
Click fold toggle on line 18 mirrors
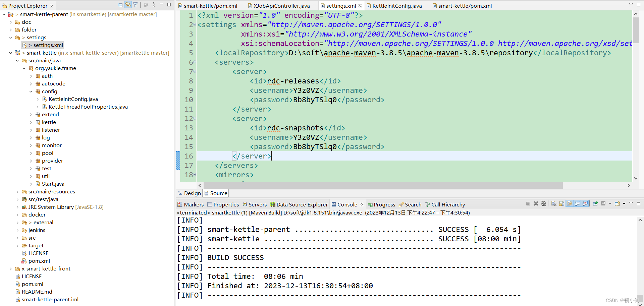[195, 175]
